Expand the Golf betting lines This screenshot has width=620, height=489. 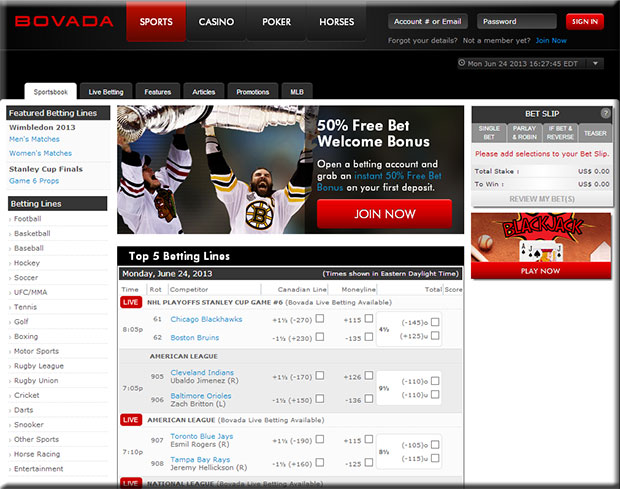tap(21, 321)
